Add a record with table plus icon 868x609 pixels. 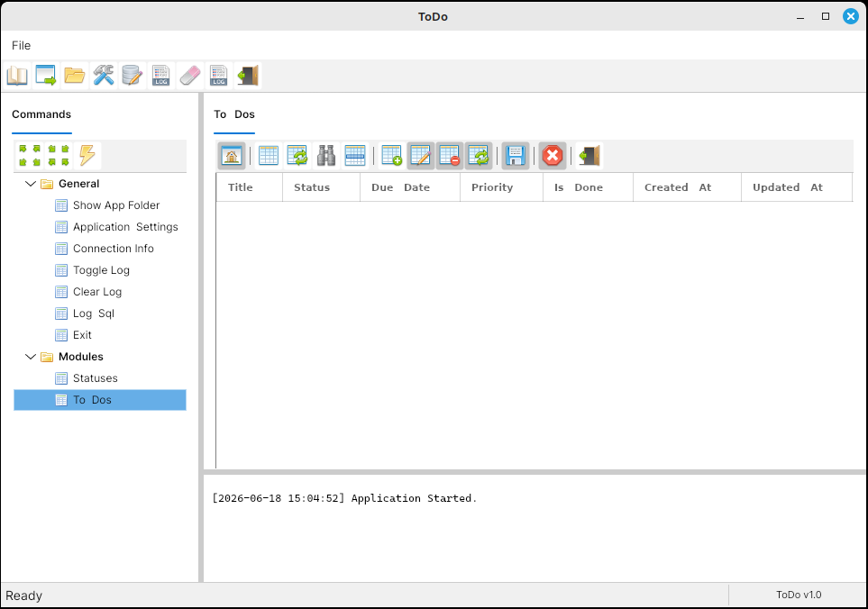pos(391,156)
